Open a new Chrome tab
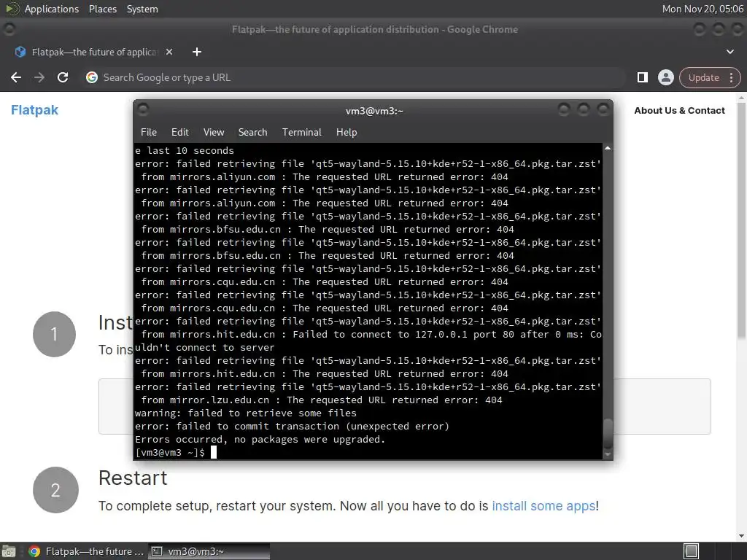This screenshot has height=560, width=747. pos(197,52)
